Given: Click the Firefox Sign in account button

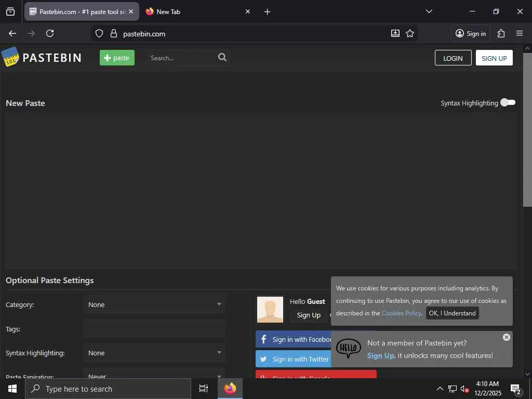Looking at the screenshot, I should tap(471, 34).
